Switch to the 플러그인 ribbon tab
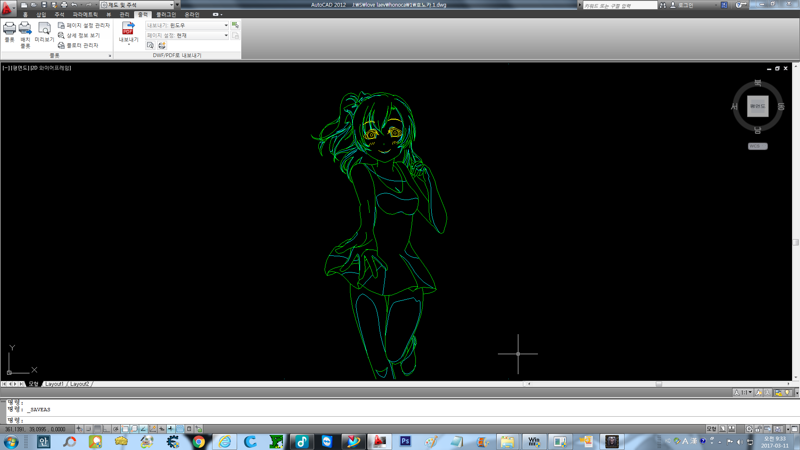The height and width of the screenshot is (450, 800). [x=166, y=14]
